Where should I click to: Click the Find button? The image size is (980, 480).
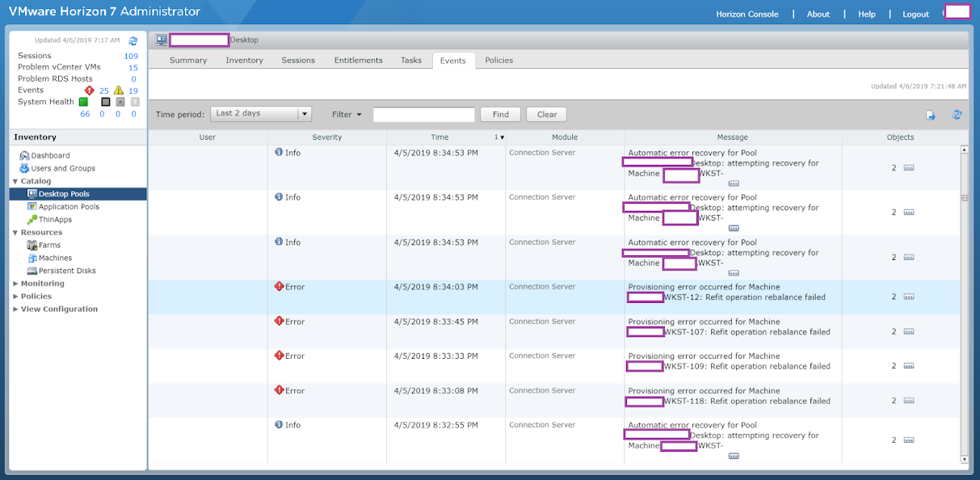tap(500, 115)
